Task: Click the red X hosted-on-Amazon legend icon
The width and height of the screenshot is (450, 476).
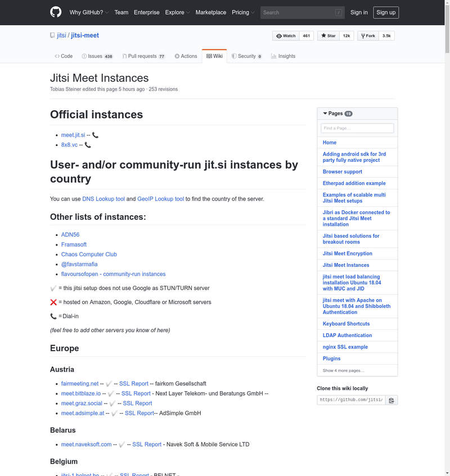Action: point(53,302)
